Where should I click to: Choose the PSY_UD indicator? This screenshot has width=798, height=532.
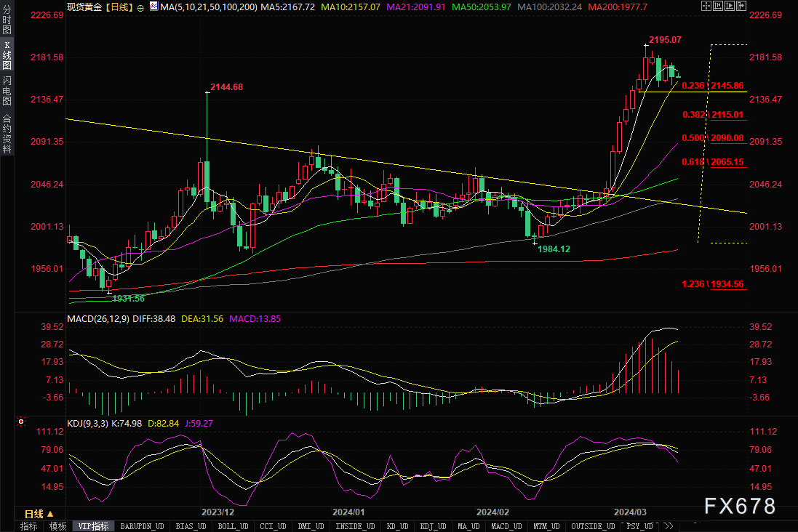pos(639,526)
